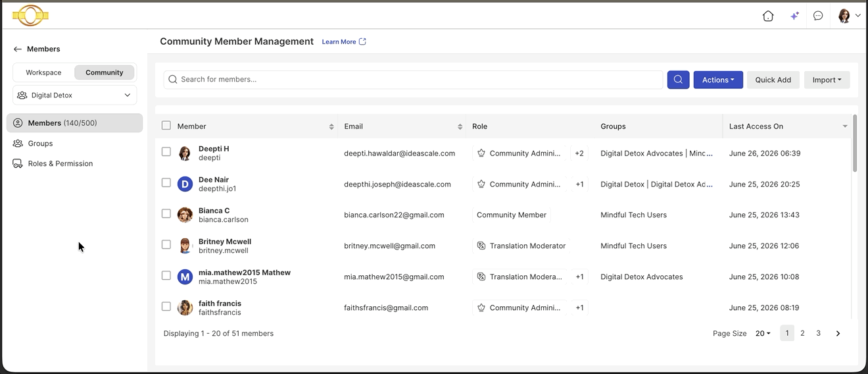Open the chat messages icon
The image size is (868, 374).
(x=818, y=16)
